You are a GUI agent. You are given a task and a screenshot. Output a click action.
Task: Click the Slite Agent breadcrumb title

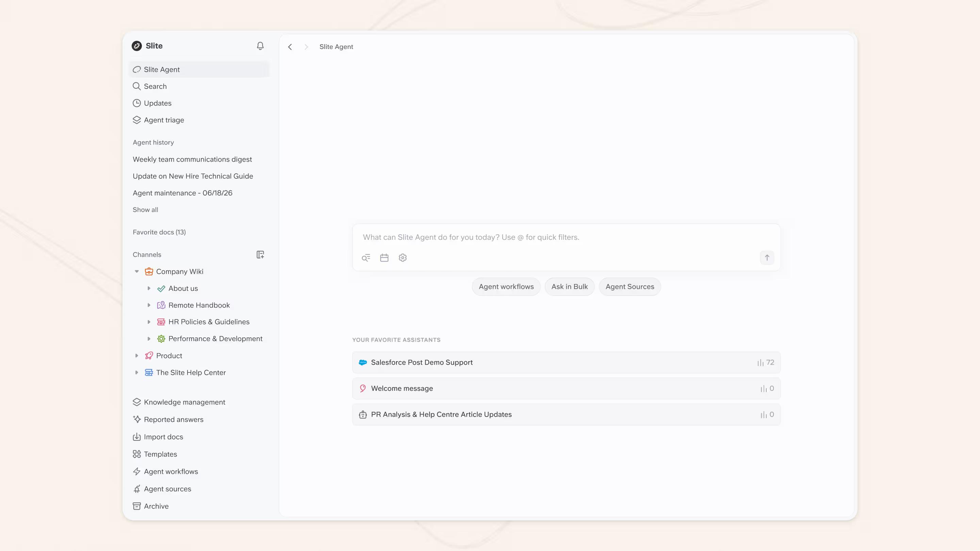[336, 47]
